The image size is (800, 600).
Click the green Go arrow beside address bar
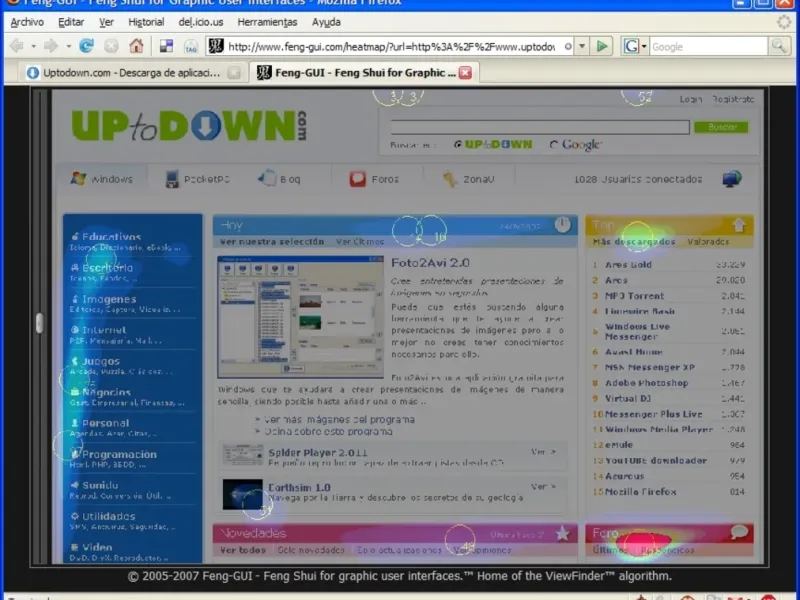tap(602, 46)
